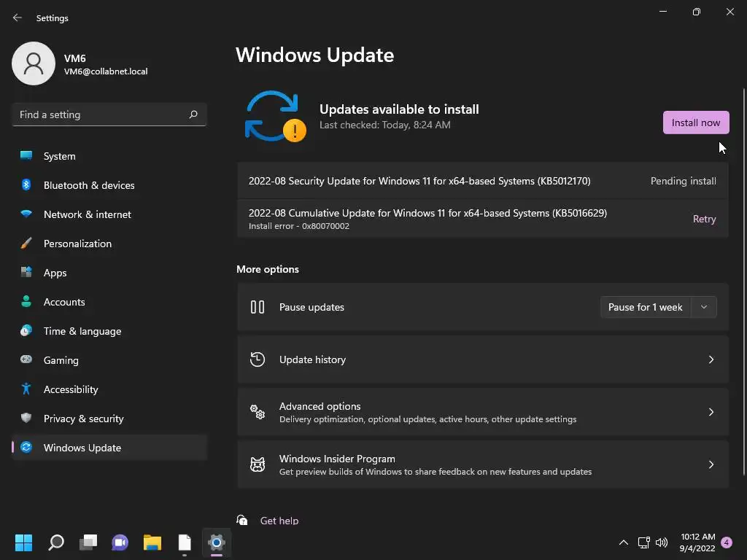Click the Insider Program cat icon

(x=258, y=464)
